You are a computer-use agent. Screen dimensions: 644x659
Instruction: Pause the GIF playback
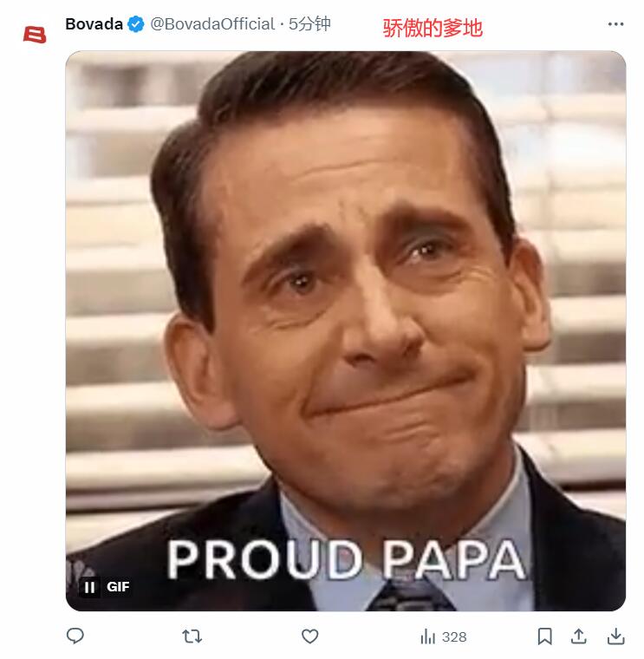coord(90,587)
